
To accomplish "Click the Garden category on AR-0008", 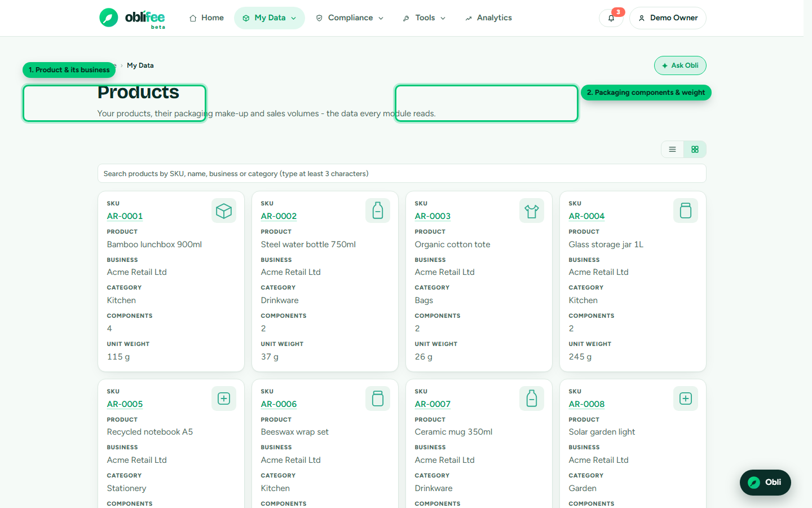I will [582, 488].
